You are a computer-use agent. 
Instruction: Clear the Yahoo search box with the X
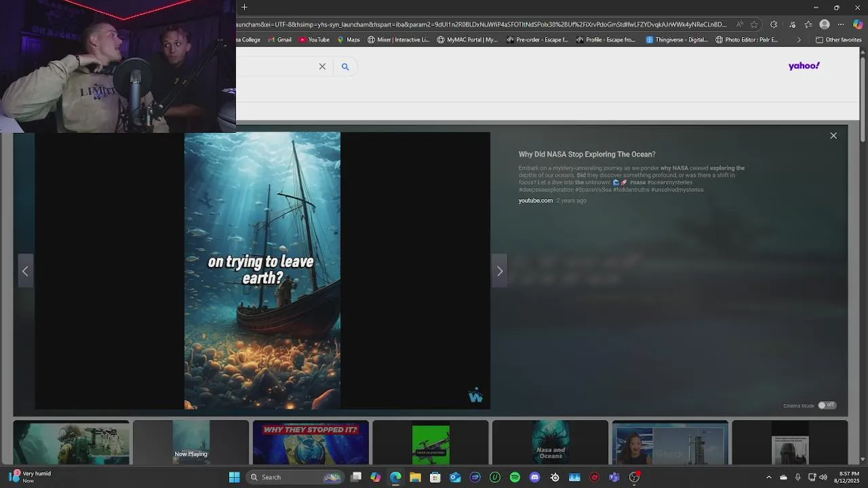pos(322,66)
